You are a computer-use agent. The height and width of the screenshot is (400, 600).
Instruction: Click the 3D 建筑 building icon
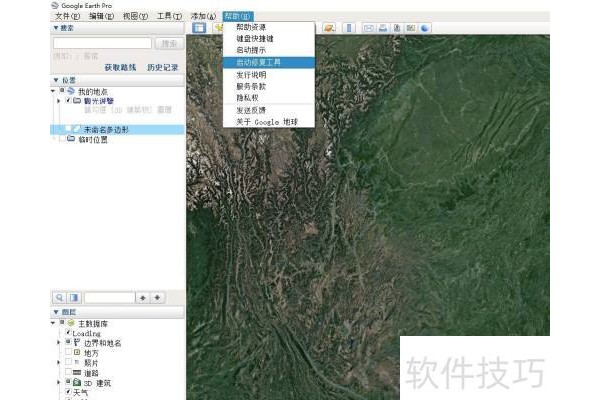point(77,382)
